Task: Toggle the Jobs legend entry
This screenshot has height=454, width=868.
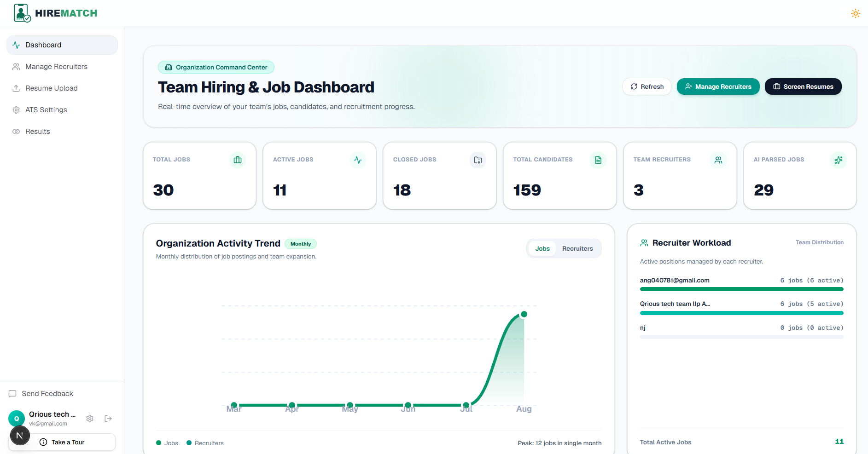Action: pyautogui.click(x=167, y=443)
